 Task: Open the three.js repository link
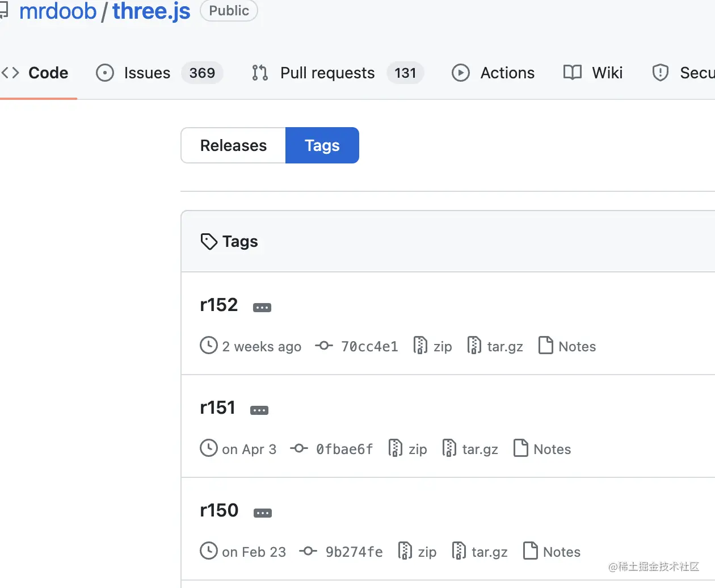pos(152,11)
